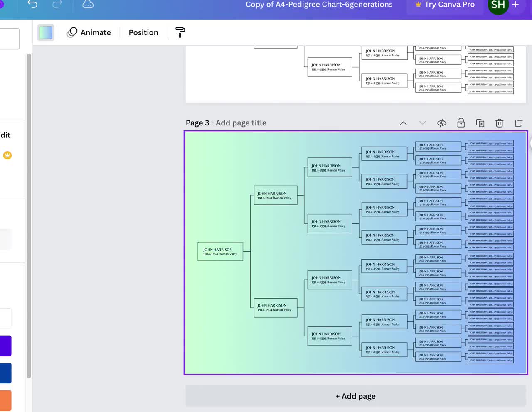532x412 pixels.
Task: Open the Animate panel
Action: point(89,32)
